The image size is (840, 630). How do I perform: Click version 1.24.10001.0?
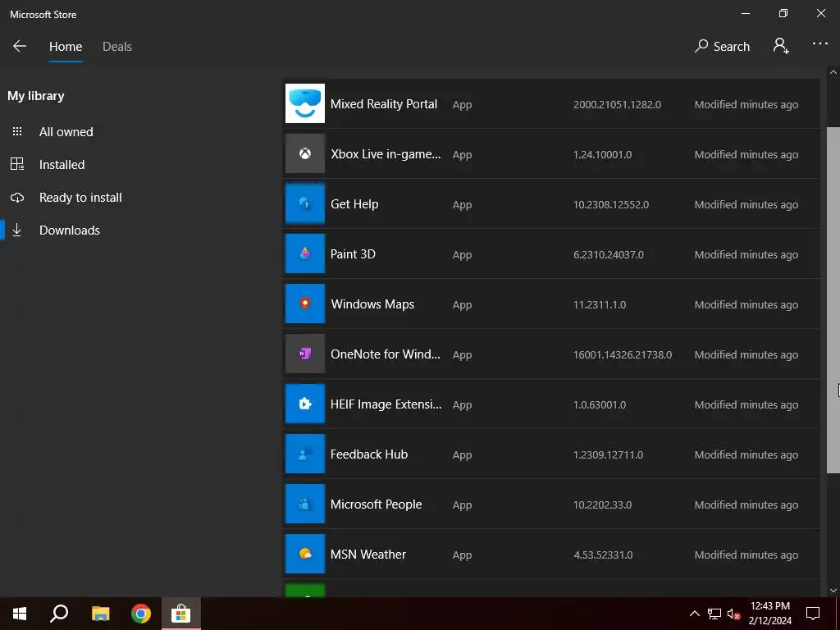[602, 155]
